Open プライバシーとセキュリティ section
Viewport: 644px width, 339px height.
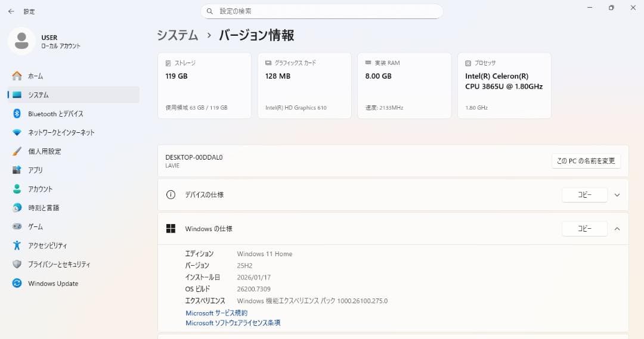(74, 265)
